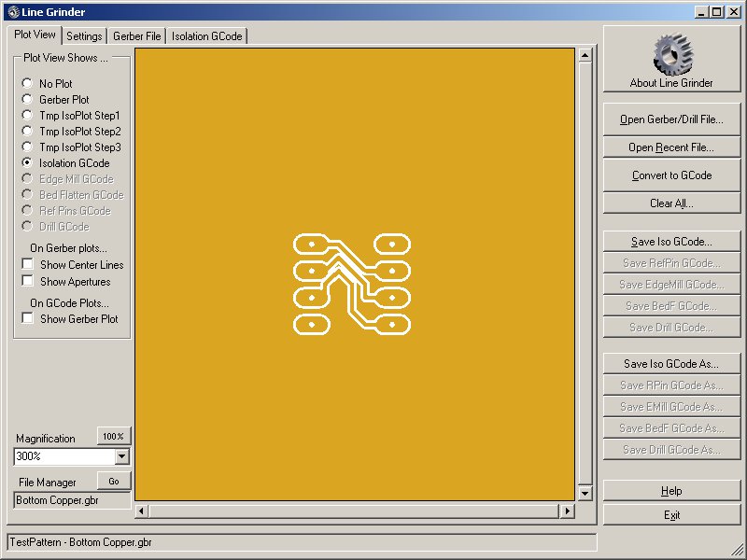
Task: Choose the No Plot radio button
Action: tap(27, 84)
